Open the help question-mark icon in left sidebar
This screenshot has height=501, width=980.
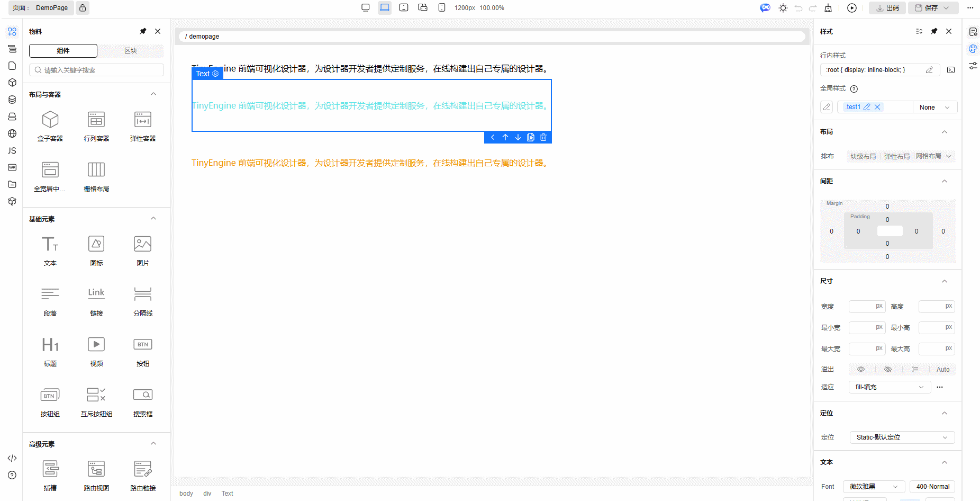[x=12, y=475]
